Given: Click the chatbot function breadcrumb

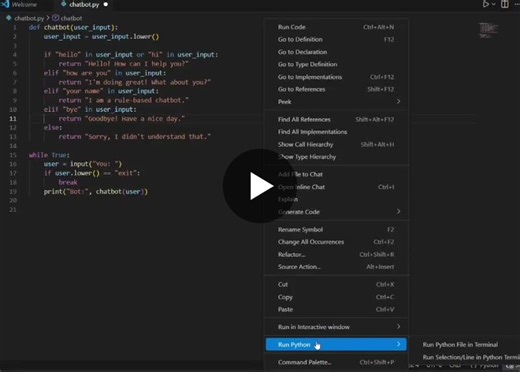Looking at the screenshot, I should click(71, 18).
